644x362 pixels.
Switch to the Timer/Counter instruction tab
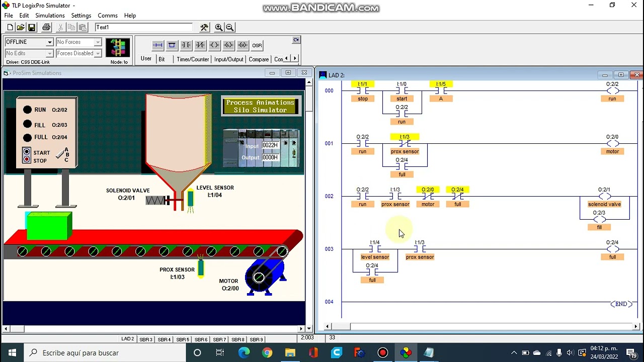(193, 59)
